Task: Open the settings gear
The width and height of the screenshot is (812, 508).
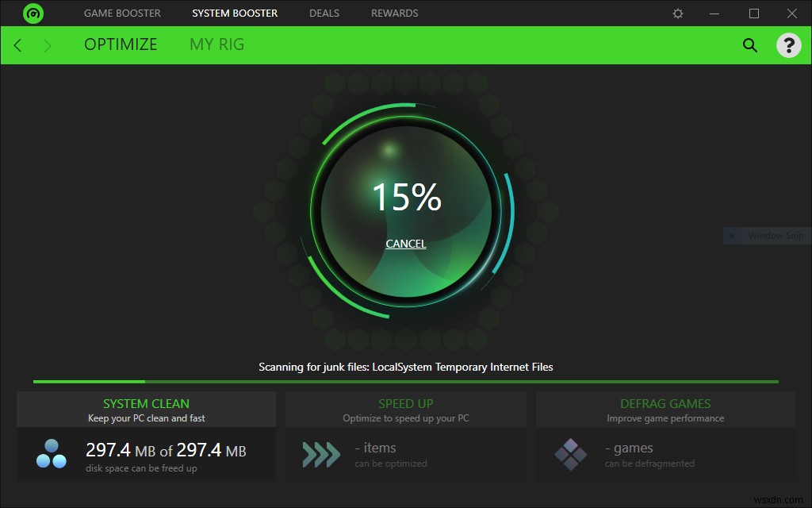Action: [x=677, y=13]
